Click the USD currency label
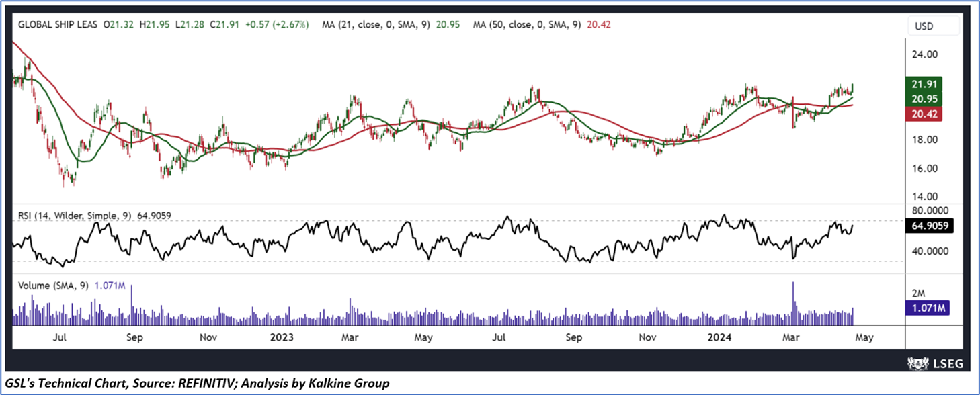Viewport: 980px width, 395px height. point(923,28)
